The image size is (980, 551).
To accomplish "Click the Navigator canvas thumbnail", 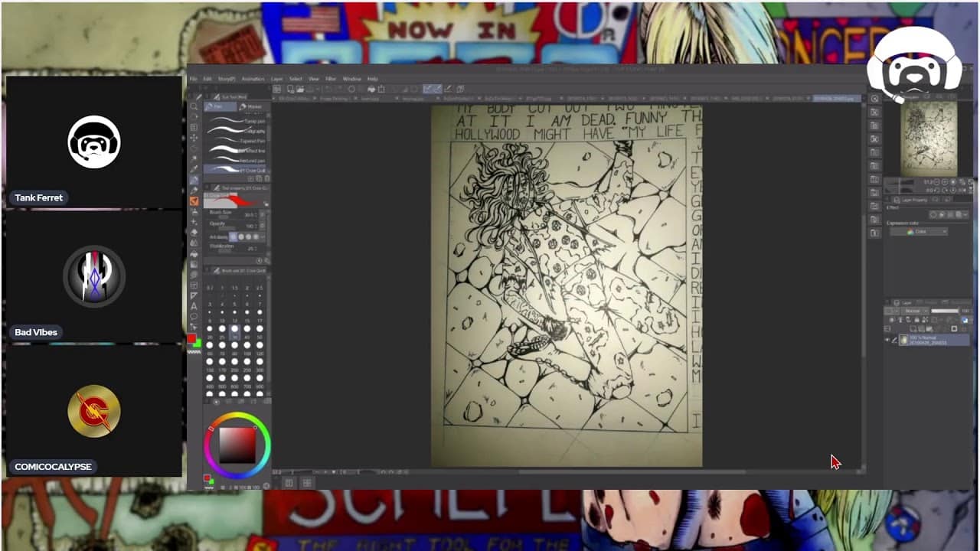I will (x=929, y=138).
